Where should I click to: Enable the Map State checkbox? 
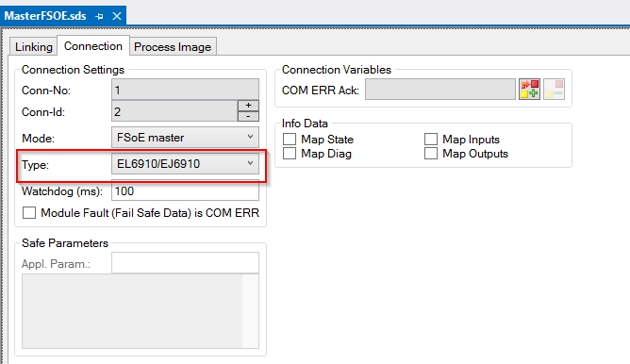(290, 139)
